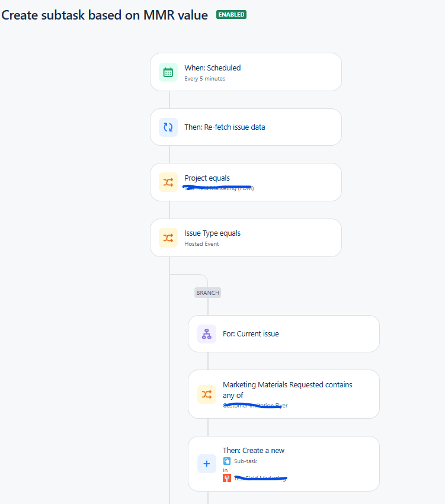Viewport: 445px width, 504px height.
Task: Click the green calendar Scheduled trigger icon
Action: [168, 72]
